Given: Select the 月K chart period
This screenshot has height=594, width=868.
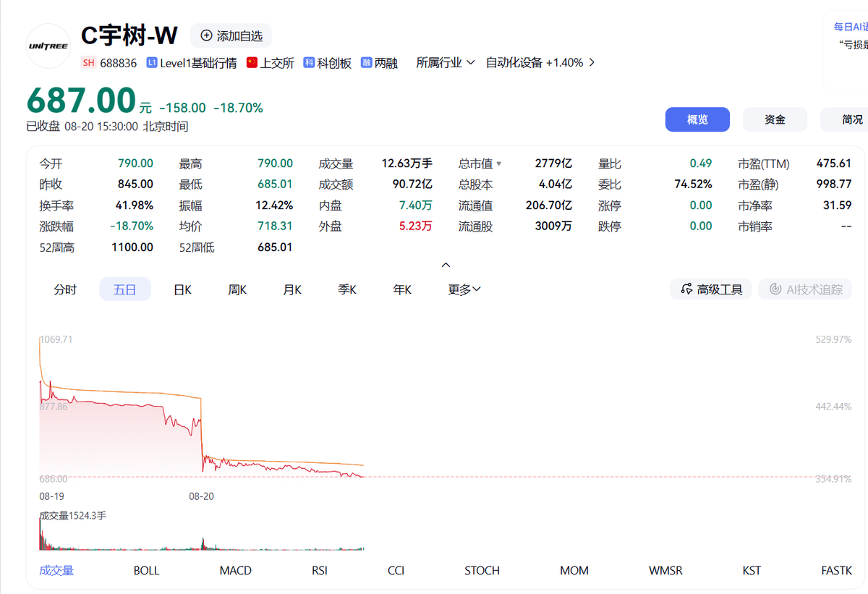Looking at the screenshot, I should pos(292,289).
